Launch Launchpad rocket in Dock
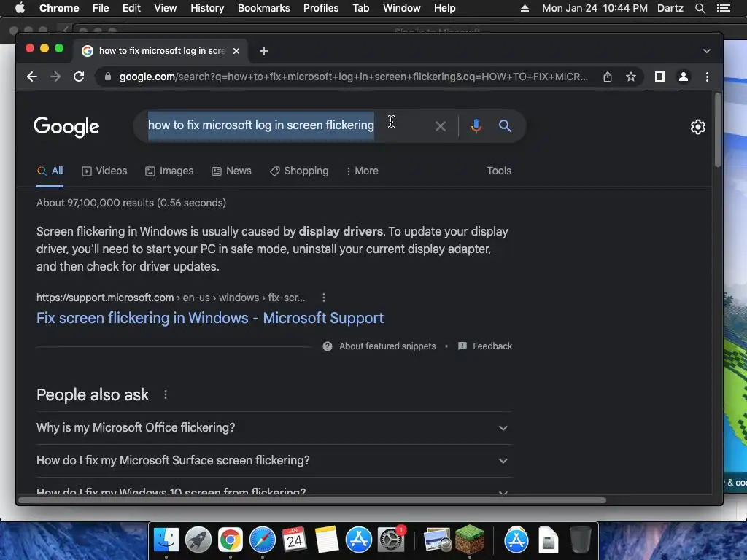The image size is (747, 560). [198, 540]
